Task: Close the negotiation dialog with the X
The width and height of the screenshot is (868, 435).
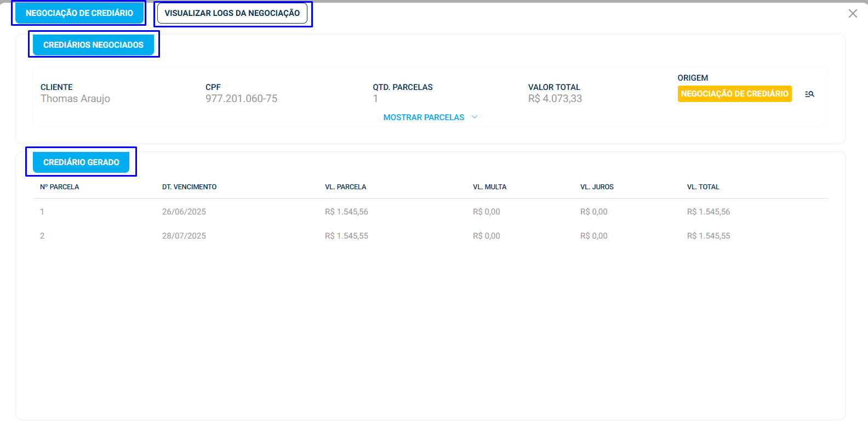Action: (x=853, y=14)
